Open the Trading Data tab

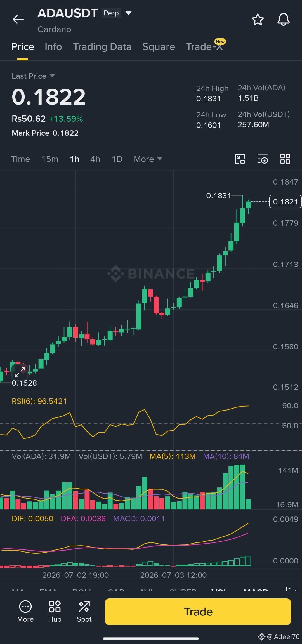click(102, 47)
